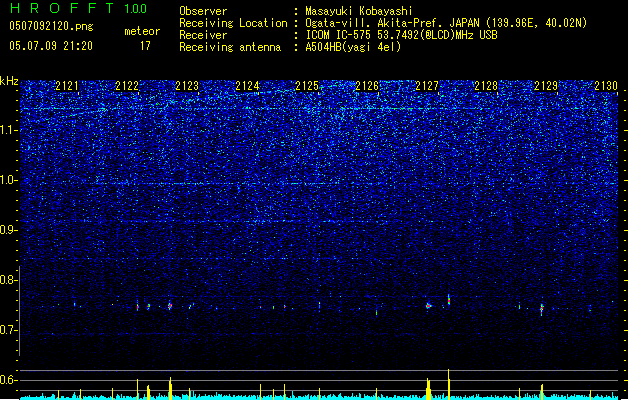The width and height of the screenshot is (629, 400).
Task: Click receiver text ICOM IC-575 53.7492 MHz
Action: (x=401, y=35)
